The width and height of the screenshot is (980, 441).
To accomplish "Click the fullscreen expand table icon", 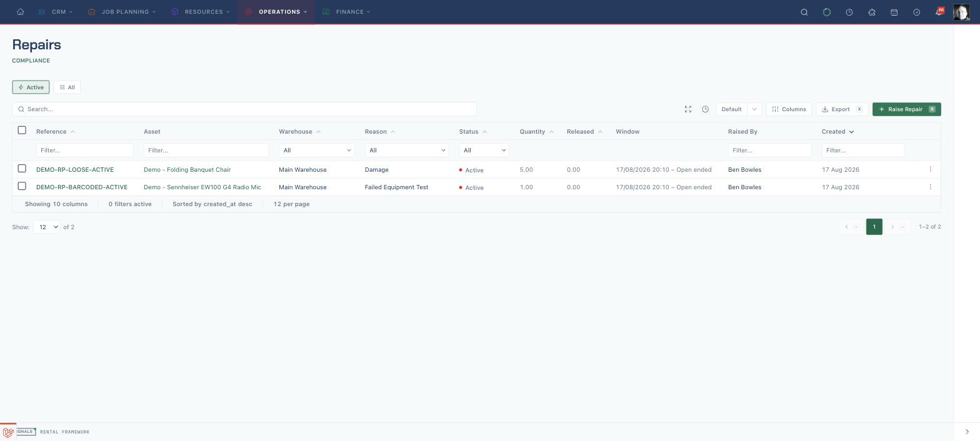I will coord(688,109).
